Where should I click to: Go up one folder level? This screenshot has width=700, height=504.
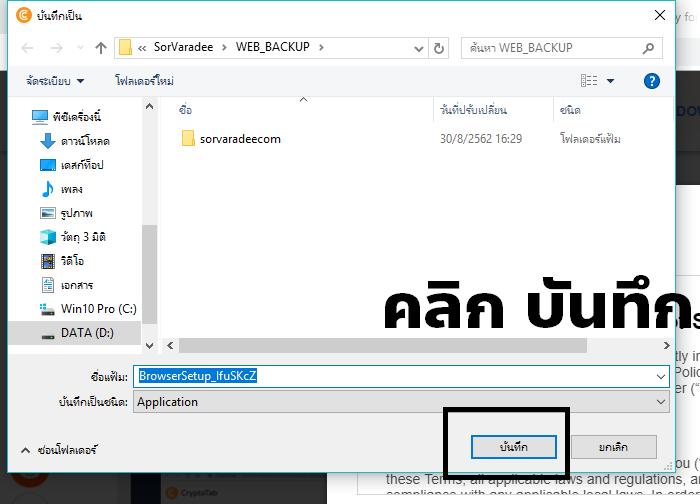point(101,48)
